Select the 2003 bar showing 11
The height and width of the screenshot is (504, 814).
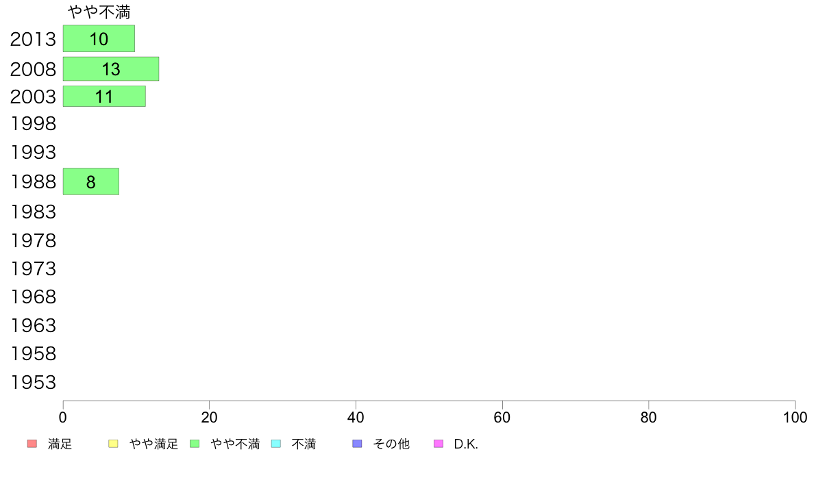click(x=104, y=96)
